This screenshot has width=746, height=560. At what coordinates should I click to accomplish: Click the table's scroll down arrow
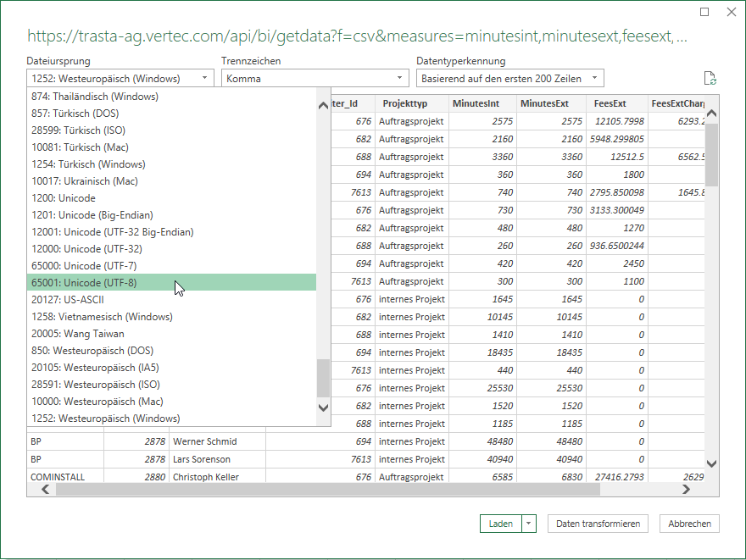point(711,463)
